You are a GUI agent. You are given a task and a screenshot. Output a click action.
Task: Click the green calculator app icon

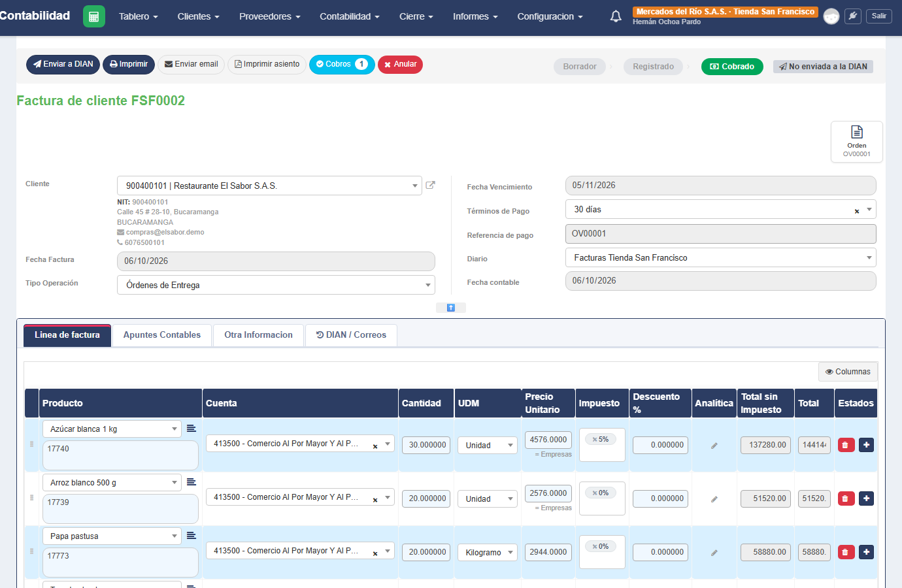(x=94, y=16)
